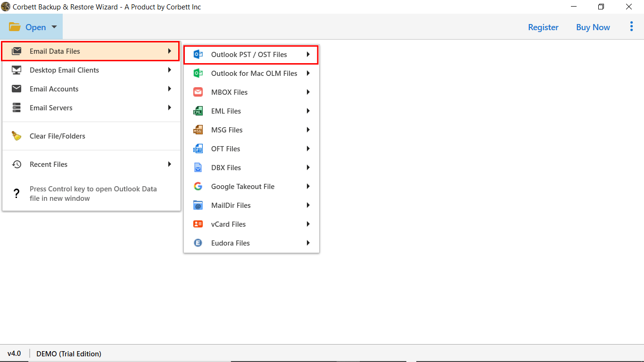
Task: Open the three-dot more options menu
Action: coord(631,27)
